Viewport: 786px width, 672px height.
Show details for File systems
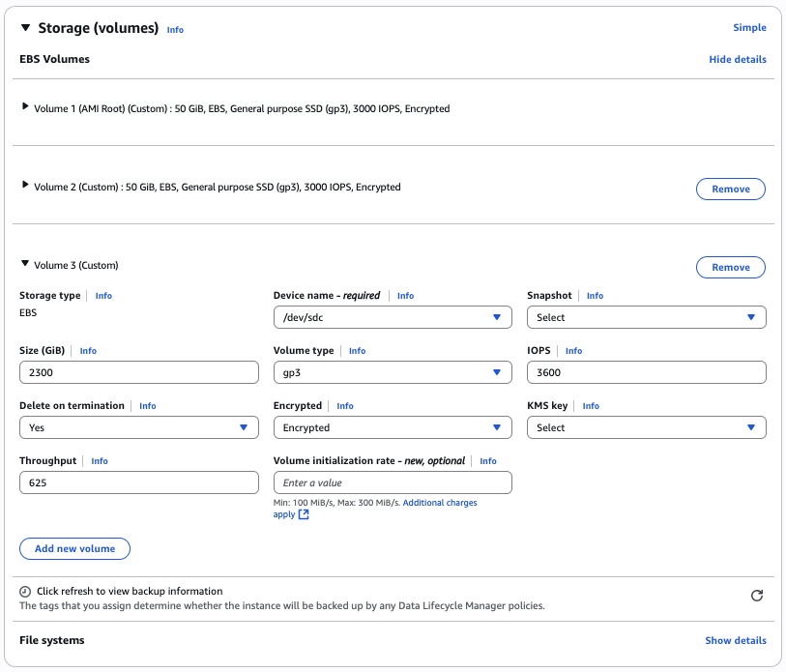tap(736, 641)
